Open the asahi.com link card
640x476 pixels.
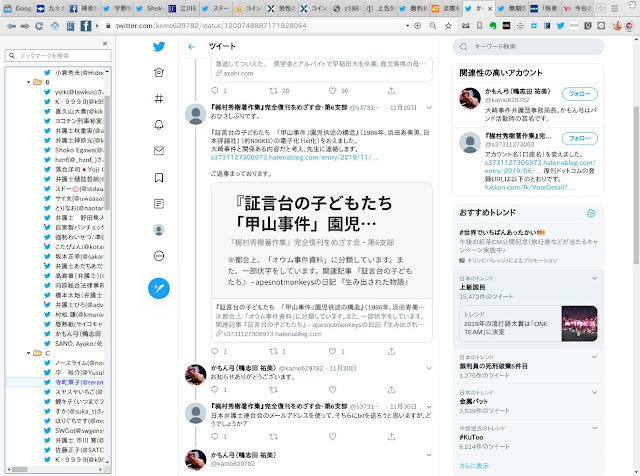coord(322,69)
